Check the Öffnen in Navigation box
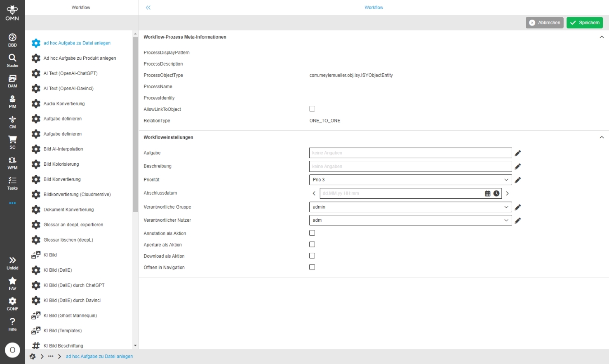The image size is (609, 364). (x=312, y=267)
